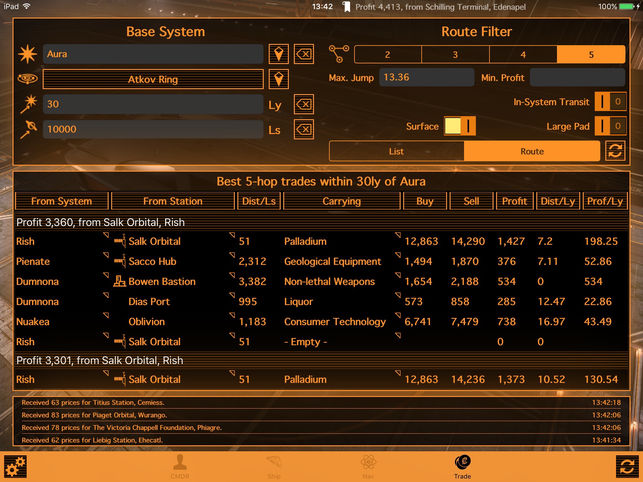Screen dimensions: 643x482
Task: Open corner marker of Geological Equipment cell
Action: point(397,255)
